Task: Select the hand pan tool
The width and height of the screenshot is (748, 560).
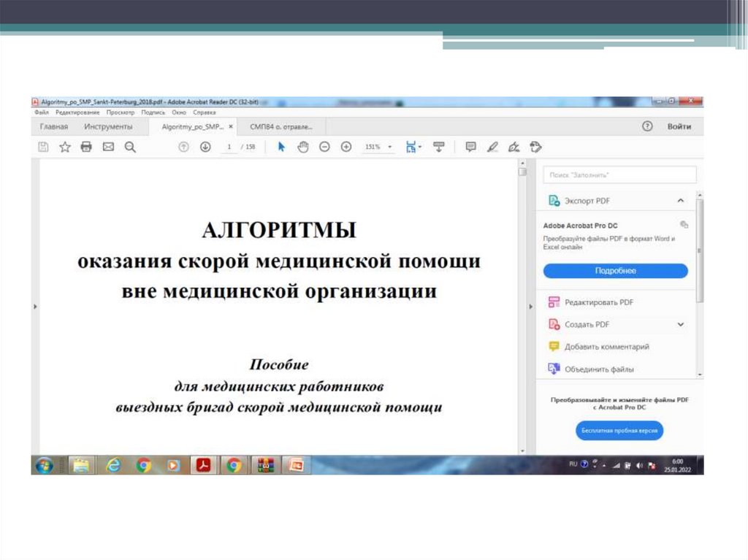Action: (x=303, y=147)
